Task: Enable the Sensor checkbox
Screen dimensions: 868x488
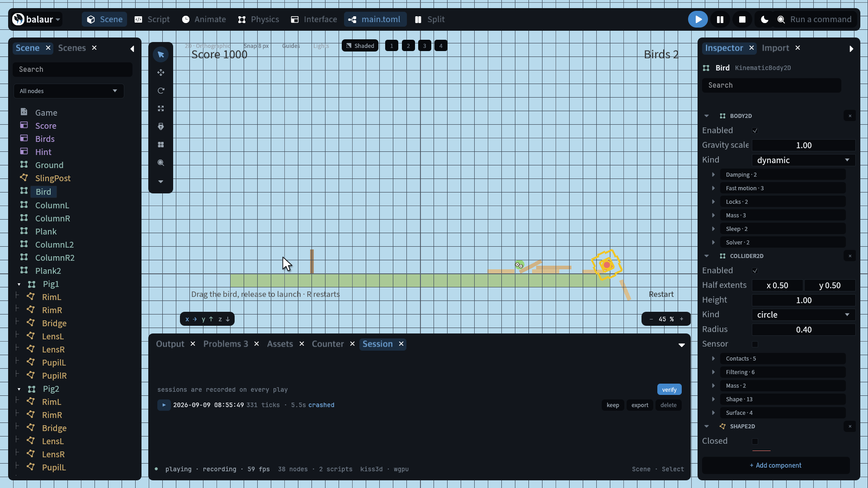Action: (755, 344)
